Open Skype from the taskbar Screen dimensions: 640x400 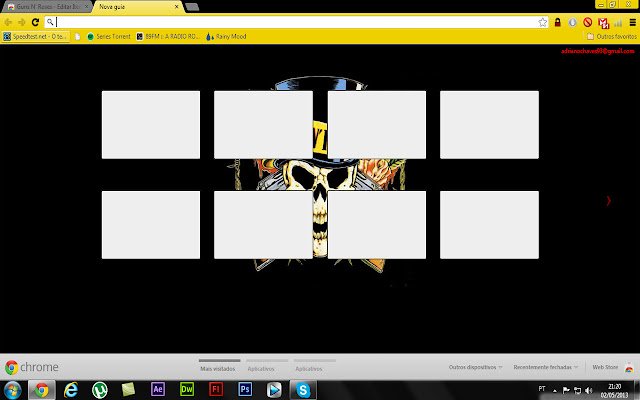[303, 390]
